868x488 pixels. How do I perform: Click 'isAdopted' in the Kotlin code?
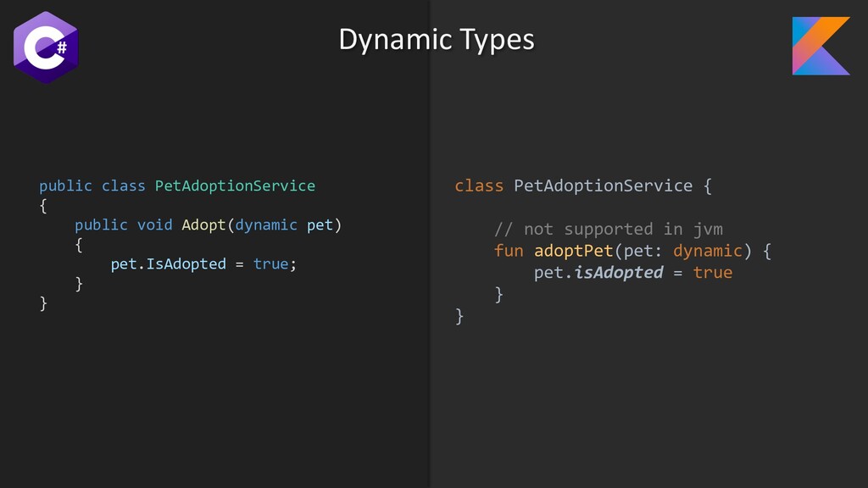618,272
